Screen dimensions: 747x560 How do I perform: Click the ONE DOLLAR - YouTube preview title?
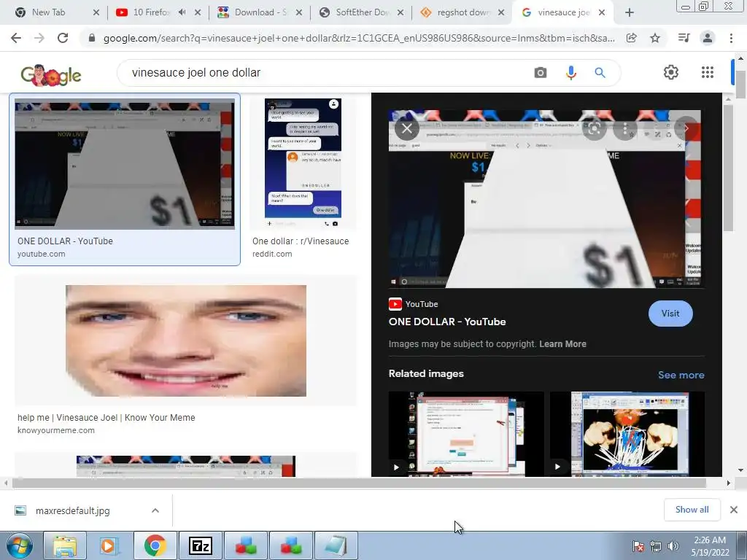447,322
